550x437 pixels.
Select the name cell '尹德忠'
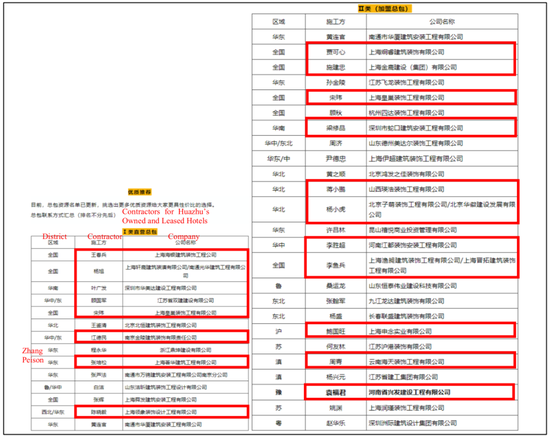(336, 159)
